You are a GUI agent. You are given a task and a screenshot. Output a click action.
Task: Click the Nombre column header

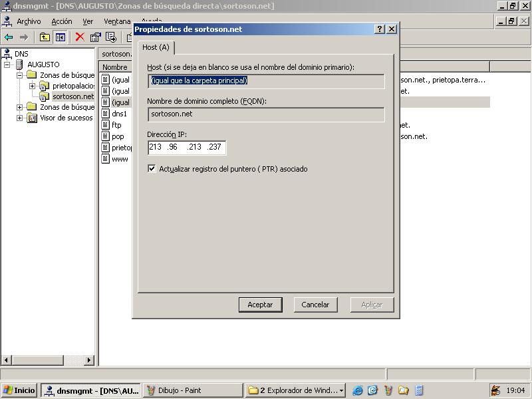click(115, 67)
